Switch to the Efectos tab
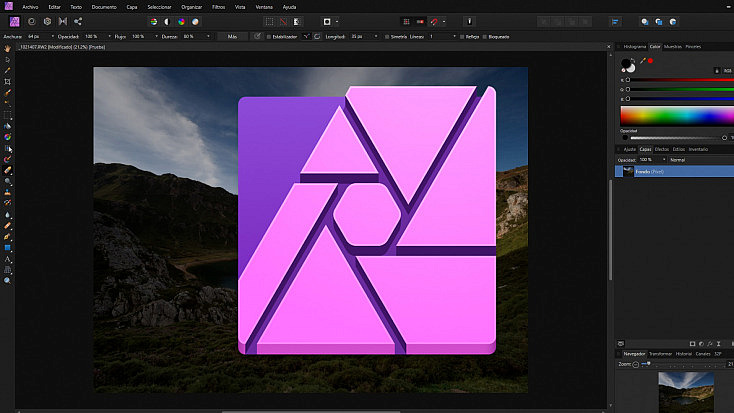Viewport: 734px width, 413px height. tap(661, 149)
